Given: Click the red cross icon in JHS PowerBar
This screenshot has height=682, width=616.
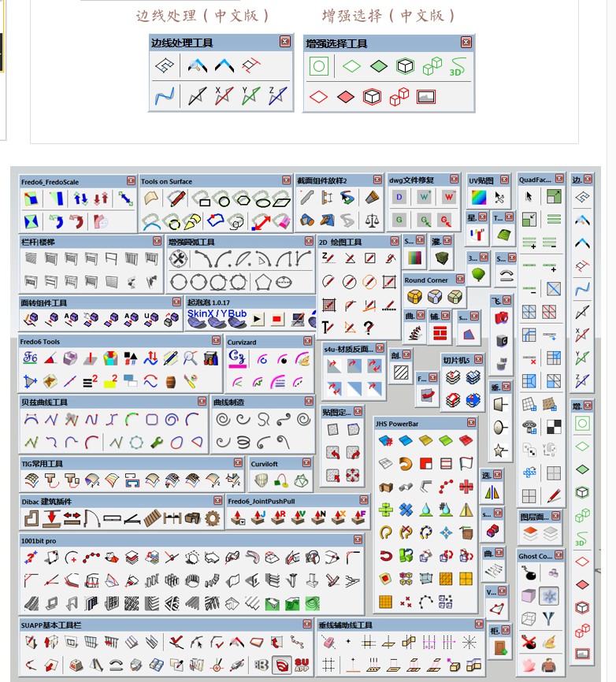Looking at the screenshot, I should pos(466,486).
